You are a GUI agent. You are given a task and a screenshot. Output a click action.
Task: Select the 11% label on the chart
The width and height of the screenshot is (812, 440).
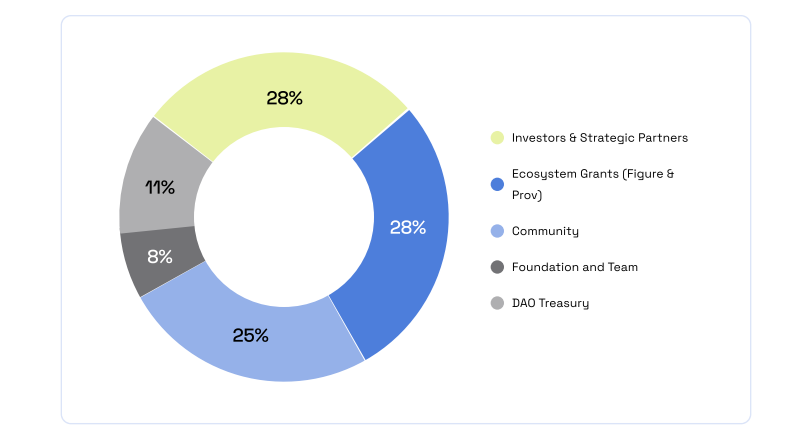click(x=160, y=187)
